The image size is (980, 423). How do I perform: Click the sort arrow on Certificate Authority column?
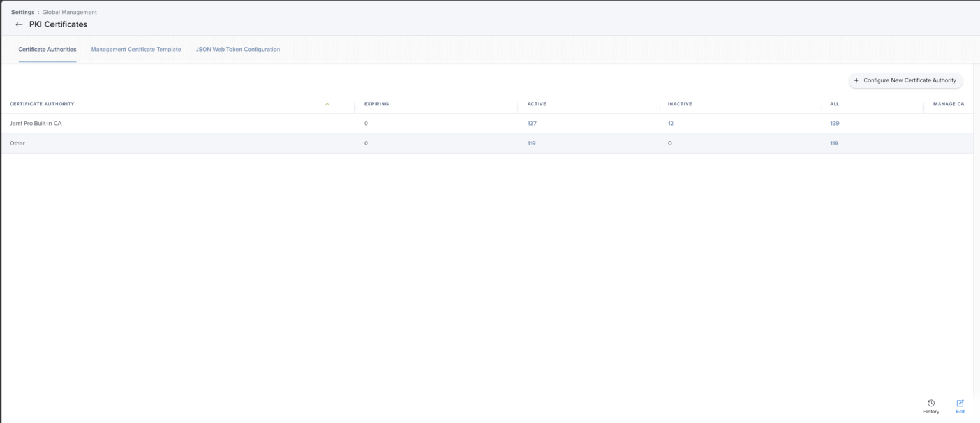coord(327,103)
